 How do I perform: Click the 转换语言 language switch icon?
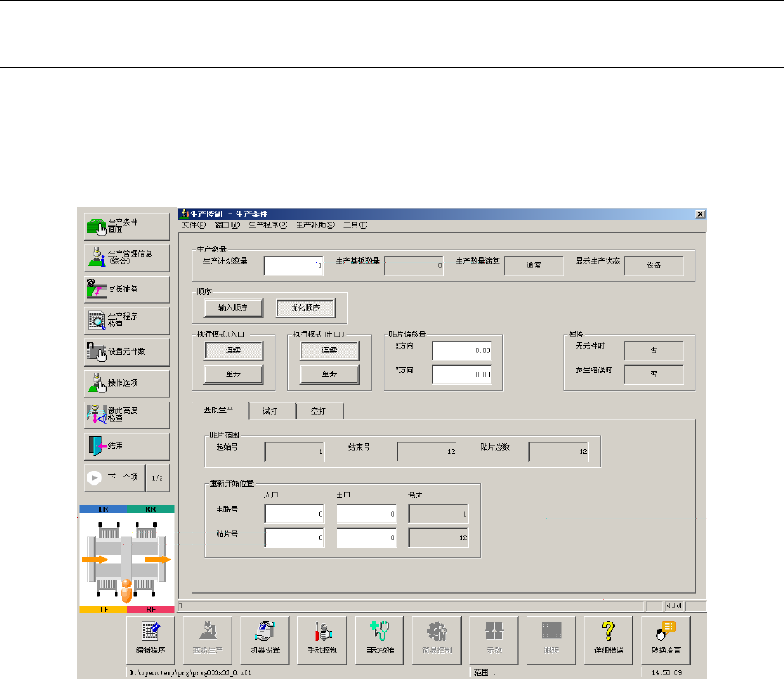coord(666,640)
